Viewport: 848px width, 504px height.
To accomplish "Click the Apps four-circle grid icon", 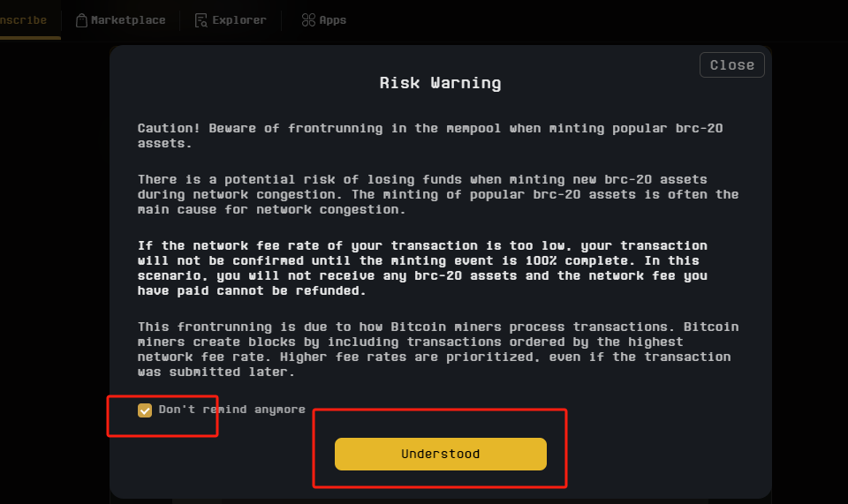I will coord(308,19).
